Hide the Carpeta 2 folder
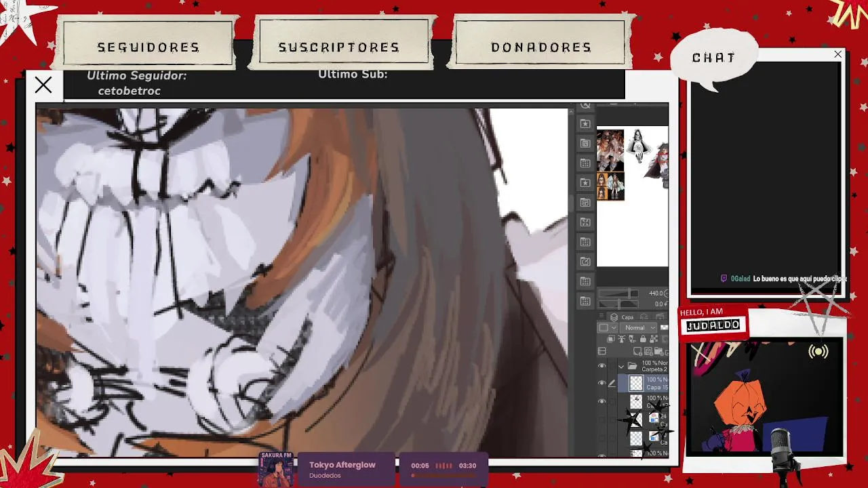868x488 pixels. click(602, 365)
